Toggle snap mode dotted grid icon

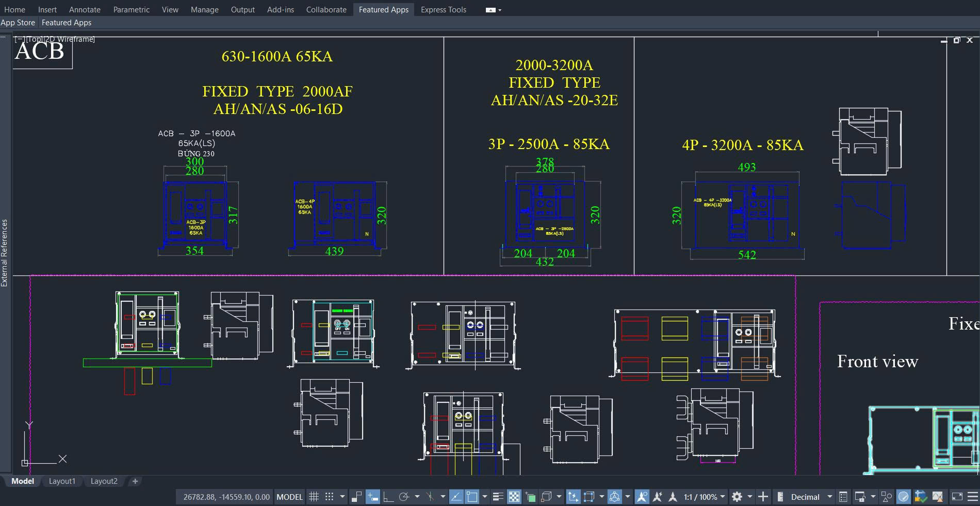coord(329,497)
